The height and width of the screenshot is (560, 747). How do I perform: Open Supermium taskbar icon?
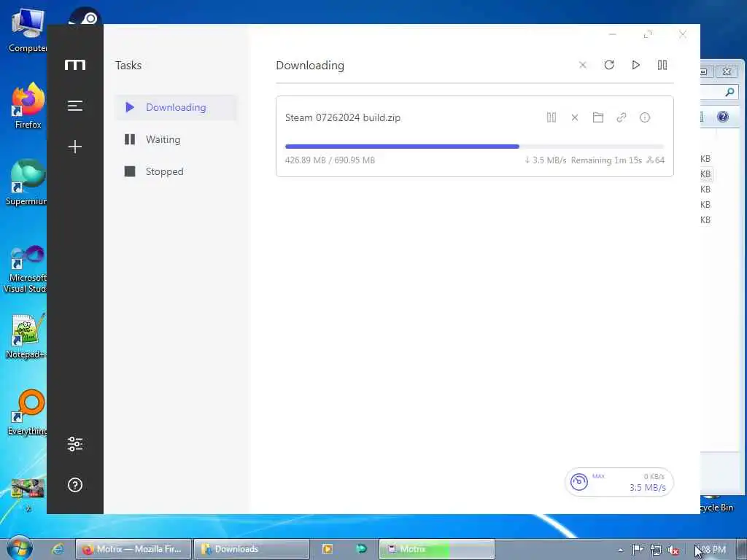[361, 549]
